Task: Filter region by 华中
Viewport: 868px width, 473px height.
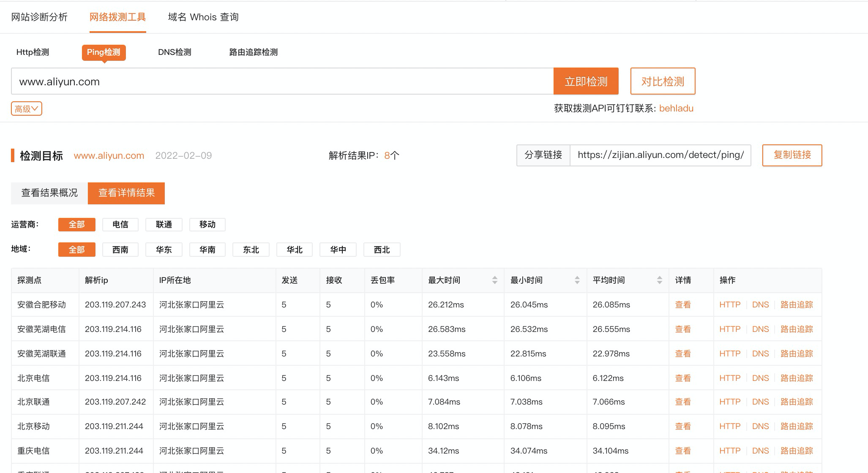Action: click(x=338, y=250)
